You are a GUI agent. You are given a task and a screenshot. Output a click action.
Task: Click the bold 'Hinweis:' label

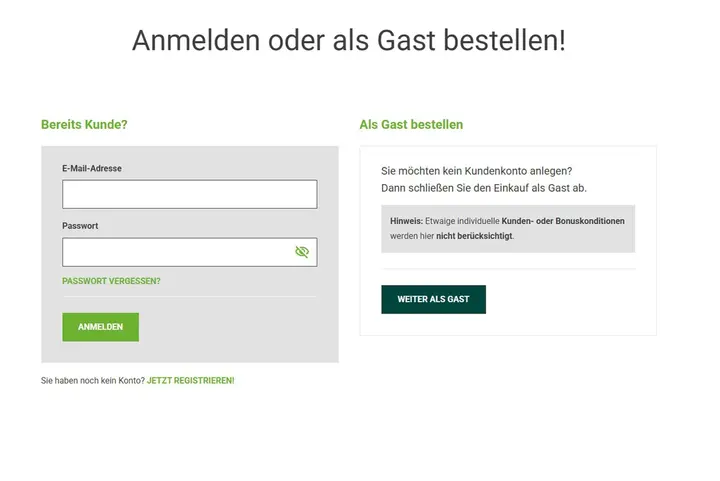(406, 221)
